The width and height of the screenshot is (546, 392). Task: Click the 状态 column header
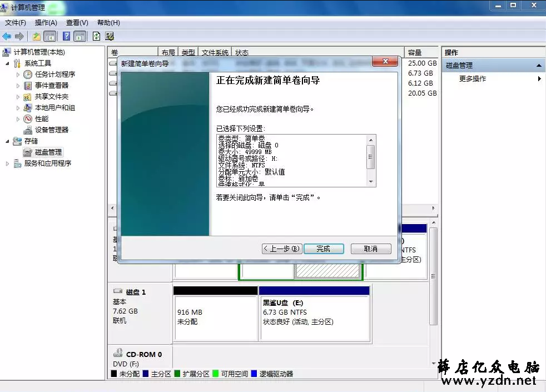318,53
